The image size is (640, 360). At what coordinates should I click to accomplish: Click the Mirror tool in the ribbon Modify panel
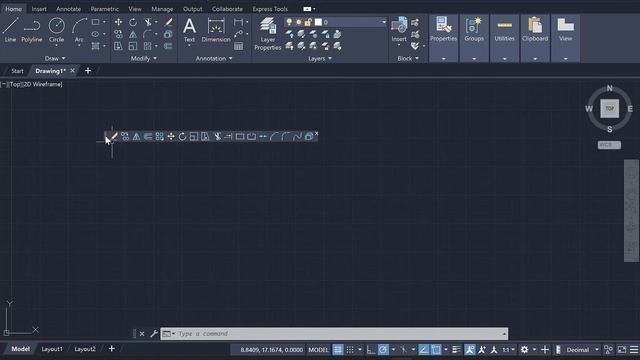pyautogui.click(x=133, y=34)
